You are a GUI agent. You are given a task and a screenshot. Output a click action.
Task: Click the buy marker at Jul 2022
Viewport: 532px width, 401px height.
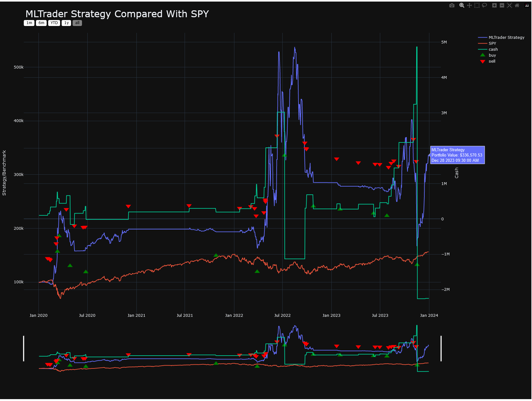click(x=284, y=155)
